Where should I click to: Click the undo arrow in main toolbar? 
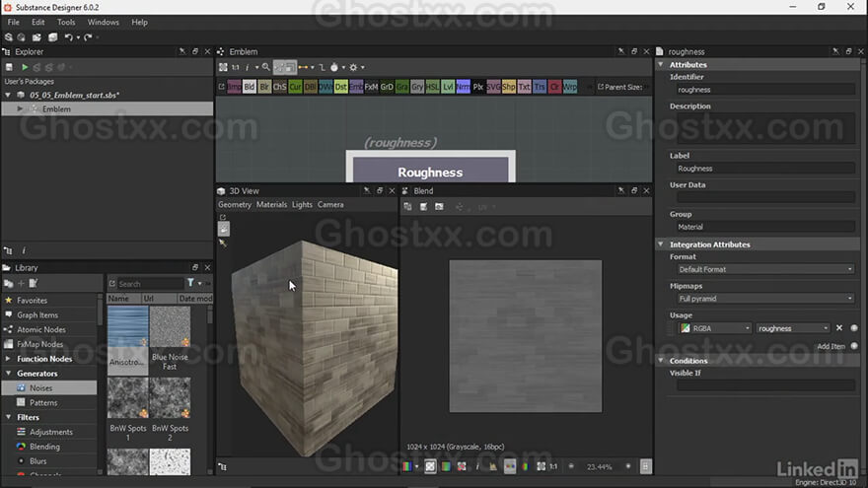(x=69, y=37)
